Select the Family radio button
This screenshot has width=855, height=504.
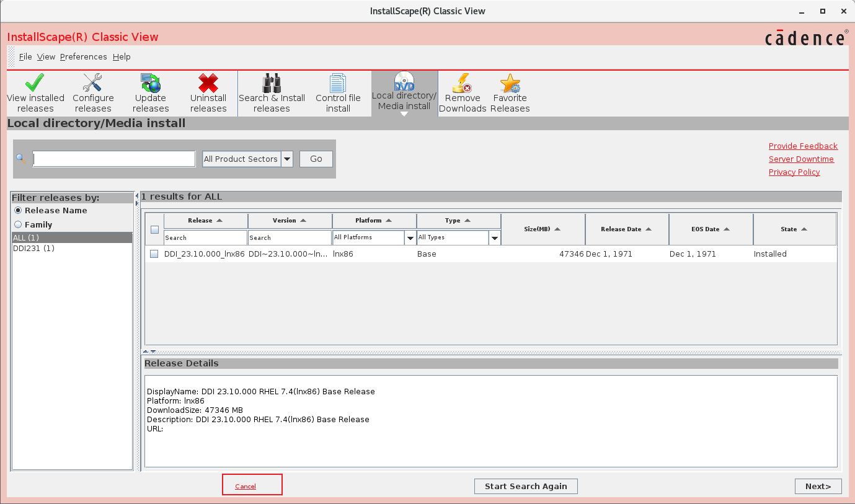[x=18, y=225]
